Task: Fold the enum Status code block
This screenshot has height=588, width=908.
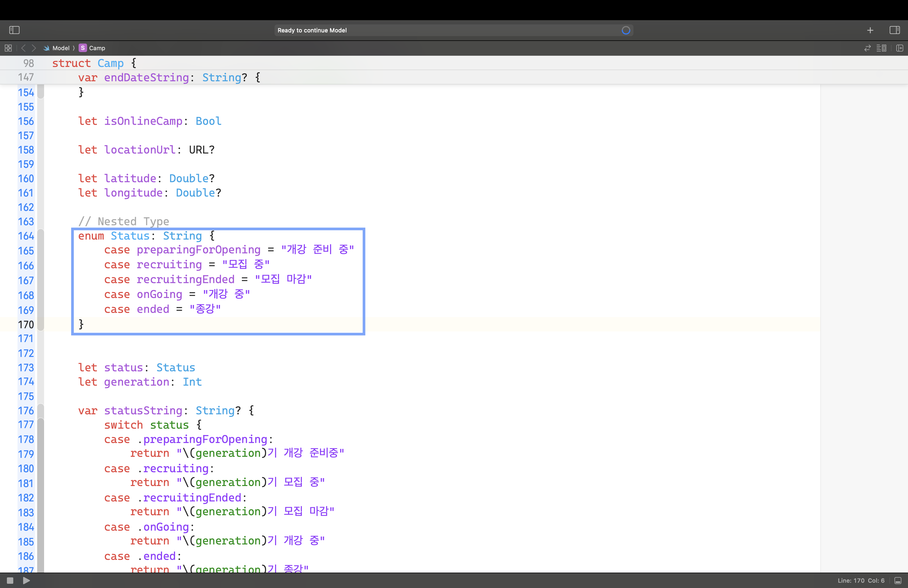Action: pyautogui.click(x=40, y=280)
